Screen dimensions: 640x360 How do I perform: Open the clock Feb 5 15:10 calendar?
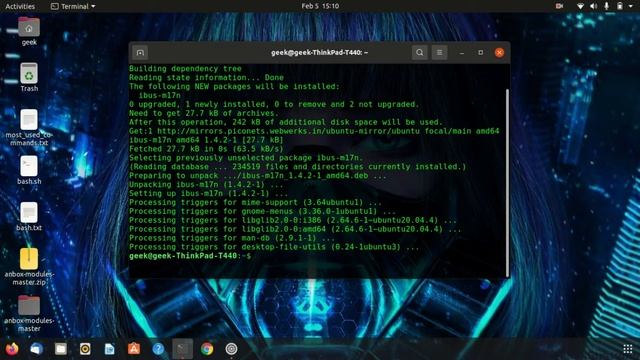pyautogui.click(x=320, y=6)
